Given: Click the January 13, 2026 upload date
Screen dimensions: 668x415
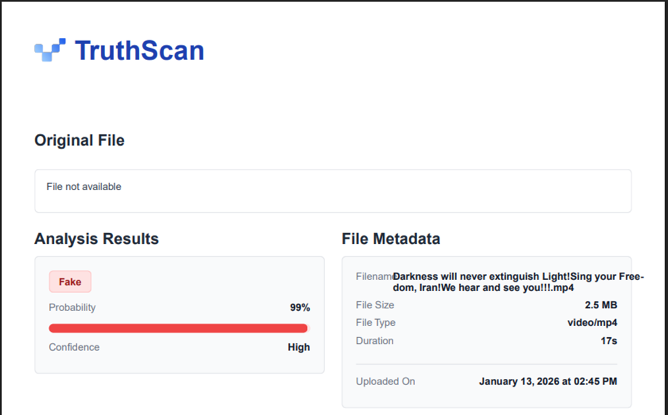Looking at the screenshot, I should [548, 381].
